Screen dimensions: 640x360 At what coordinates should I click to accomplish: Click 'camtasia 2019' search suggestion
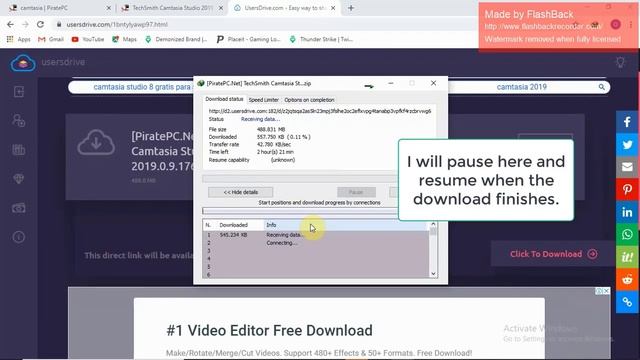521,87
